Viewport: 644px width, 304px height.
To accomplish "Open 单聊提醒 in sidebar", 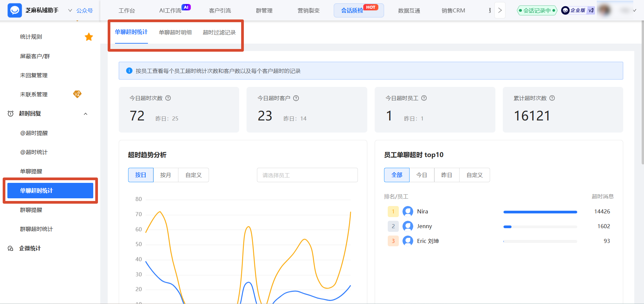I will [x=31, y=171].
